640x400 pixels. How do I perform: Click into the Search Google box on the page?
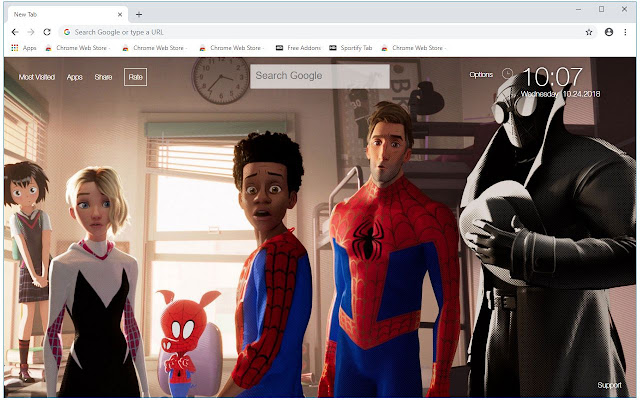click(x=320, y=76)
